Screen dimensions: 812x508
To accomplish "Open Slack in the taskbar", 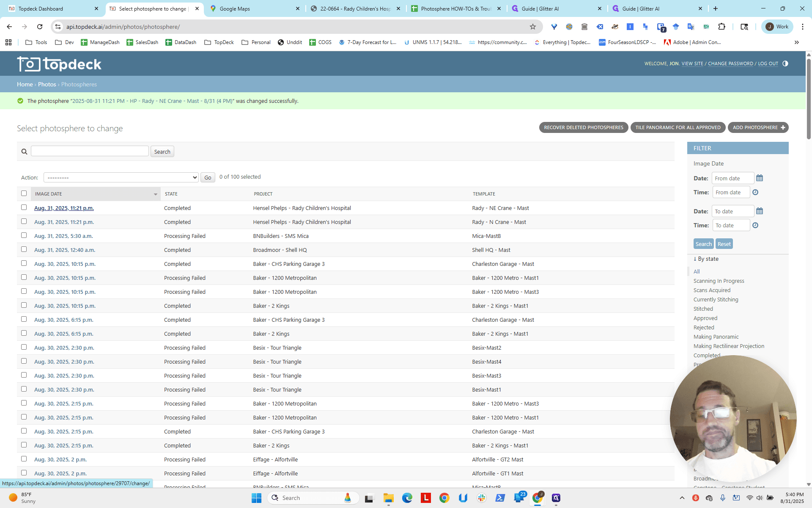I will (482, 498).
